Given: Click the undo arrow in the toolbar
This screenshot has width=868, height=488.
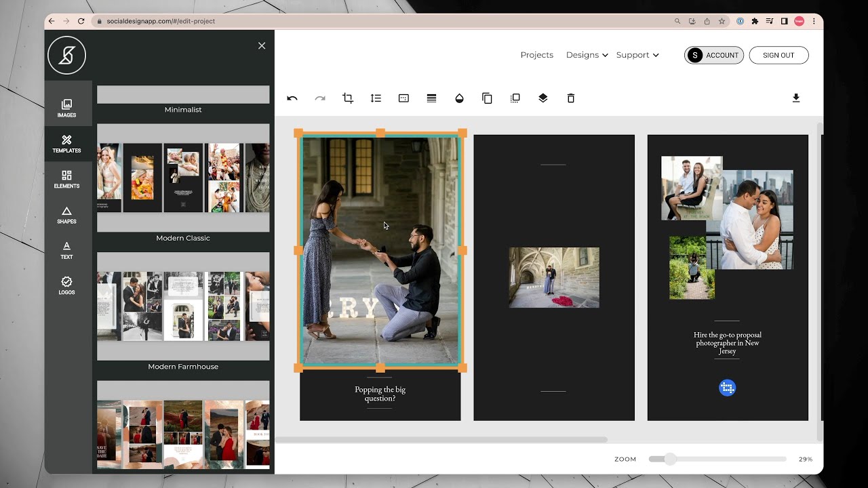Looking at the screenshot, I should [x=292, y=98].
